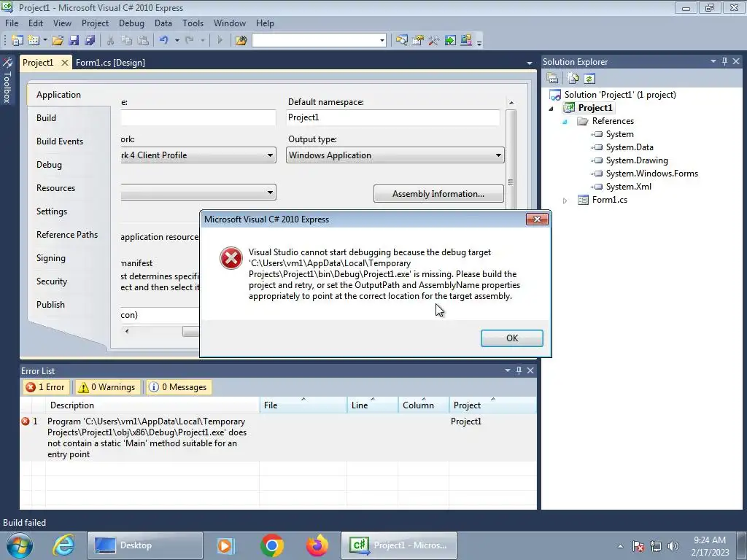The height and width of the screenshot is (560, 747).
Task: Close the Project1 properties tab with X
Action: (x=65, y=63)
